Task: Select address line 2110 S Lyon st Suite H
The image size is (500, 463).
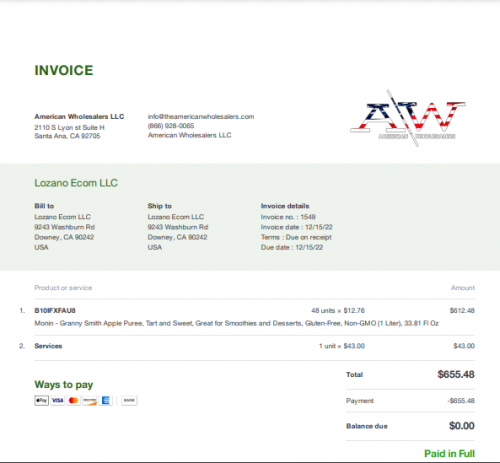Action: 69,127
